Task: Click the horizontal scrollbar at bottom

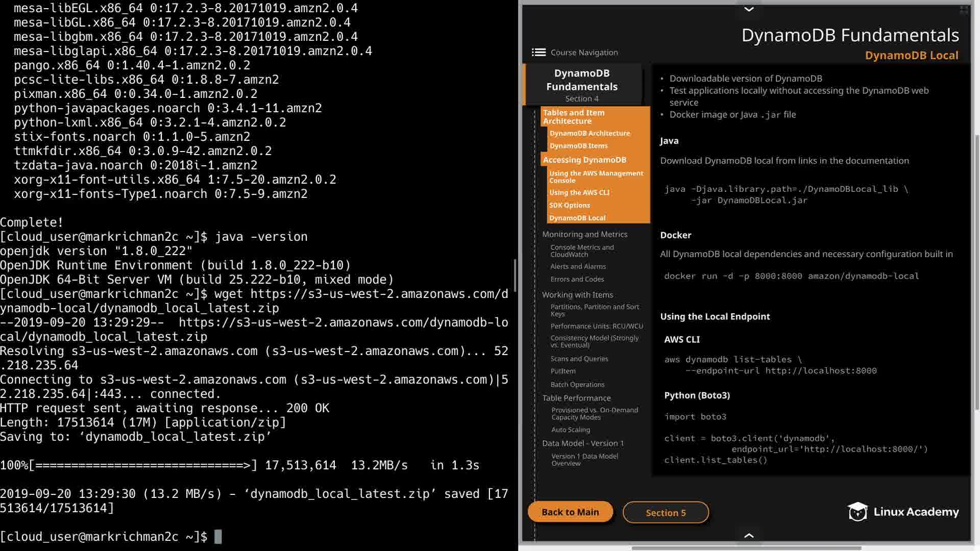Action: pyautogui.click(x=746, y=548)
